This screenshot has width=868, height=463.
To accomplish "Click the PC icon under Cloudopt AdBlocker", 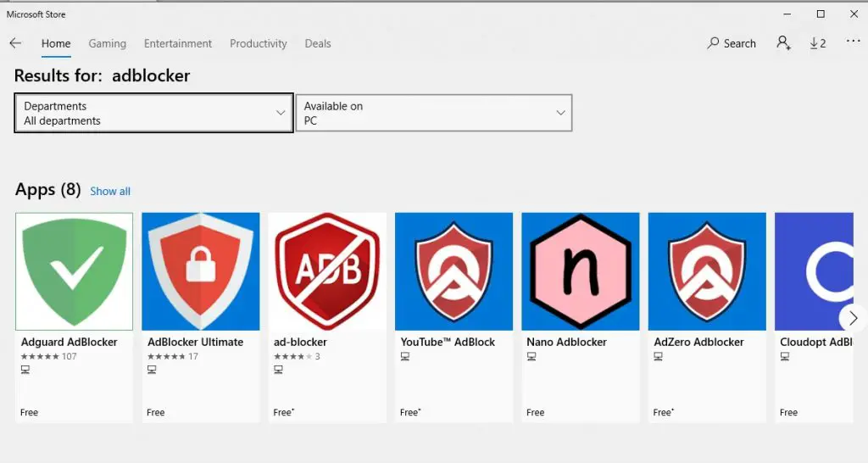I will click(x=785, y=357).
